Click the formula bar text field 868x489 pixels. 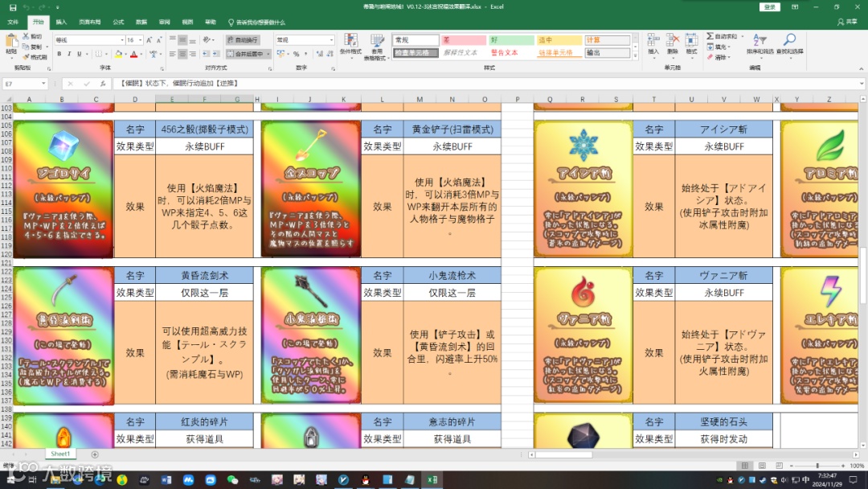tap(487, 84)
